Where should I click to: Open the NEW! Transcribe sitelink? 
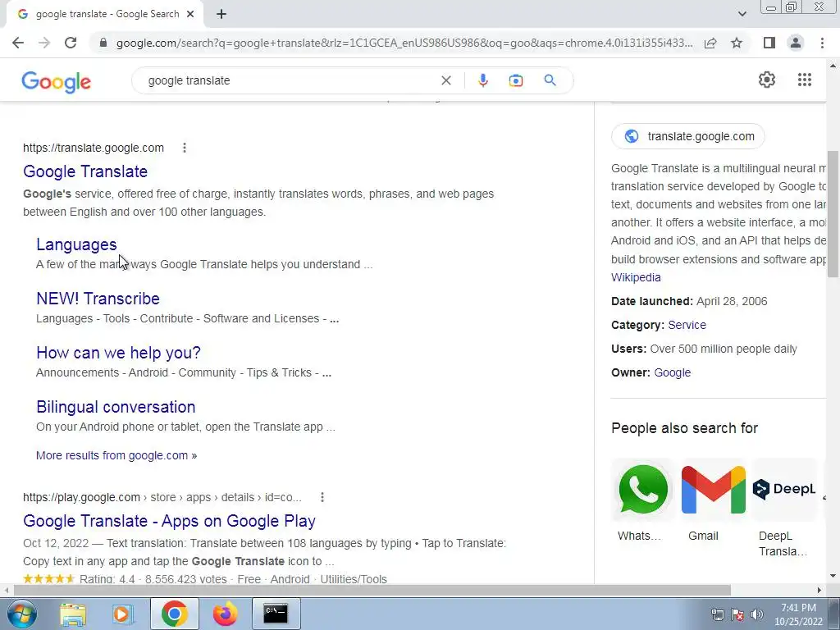point(98,299)
